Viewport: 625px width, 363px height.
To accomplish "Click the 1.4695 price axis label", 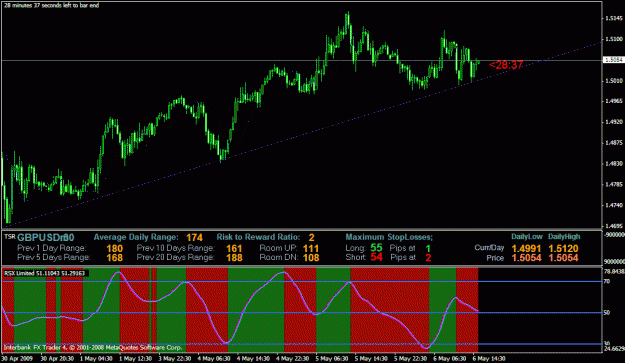I will tap(614, 226).
